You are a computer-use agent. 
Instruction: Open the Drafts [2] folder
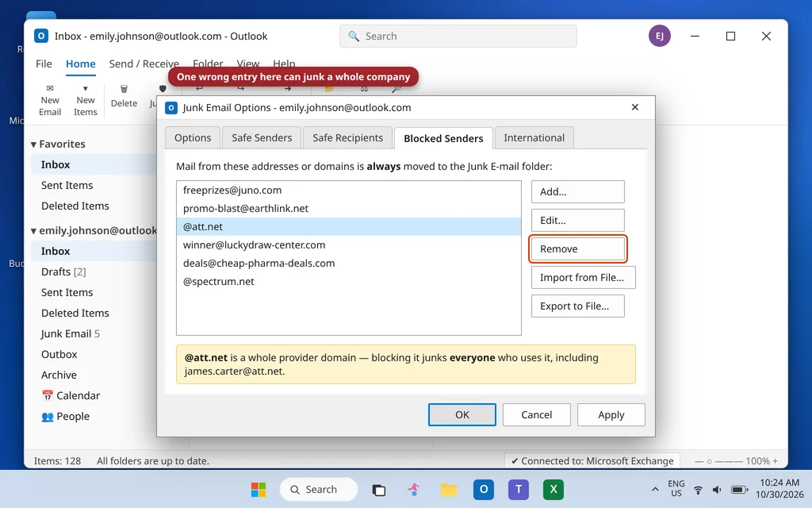pos(94,271)
